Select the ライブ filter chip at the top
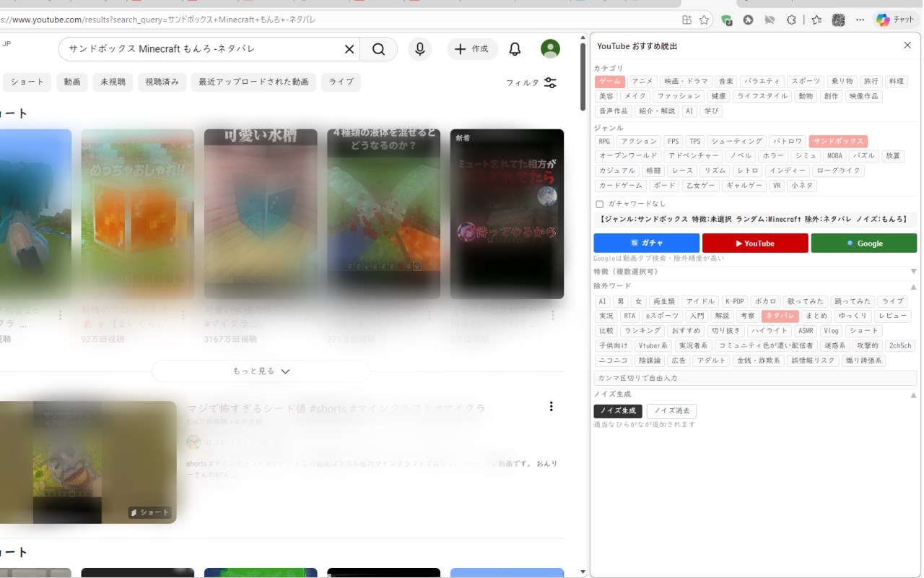Screen dimensions: 924x578 point(341,82)
